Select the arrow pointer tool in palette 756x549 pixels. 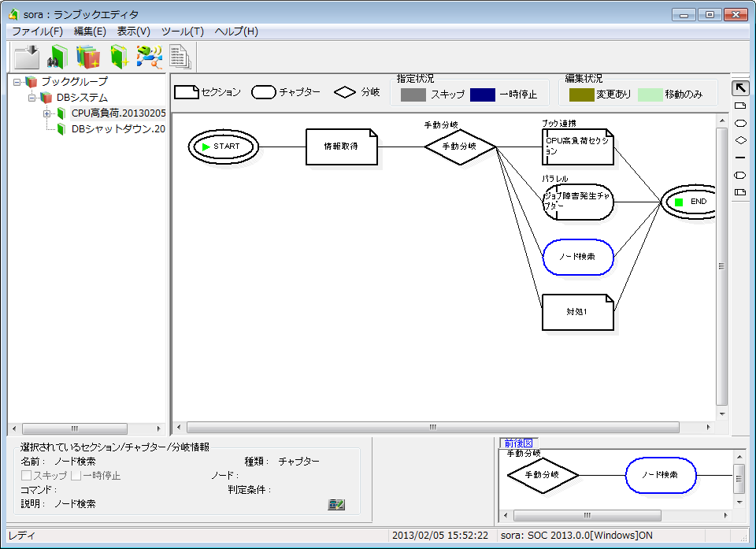click(740, 87)
